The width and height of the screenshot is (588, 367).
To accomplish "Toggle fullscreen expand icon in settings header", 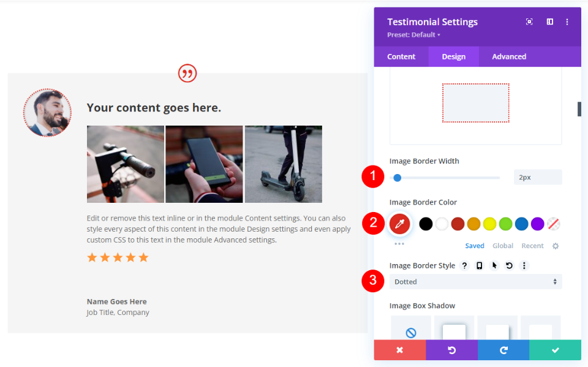I will pyautogui.click(x=529, y=22).
